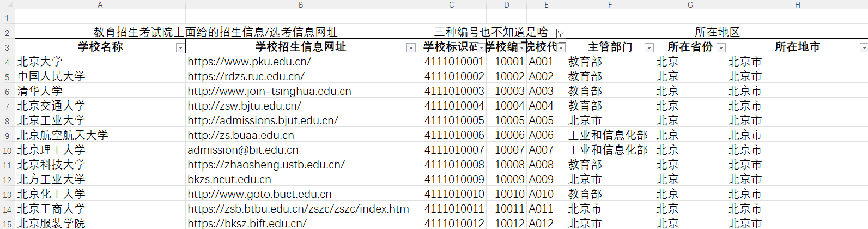This screenshot has height=229, width=868.
Task: Click the cell 北京大学
Action: click(100, 62)
